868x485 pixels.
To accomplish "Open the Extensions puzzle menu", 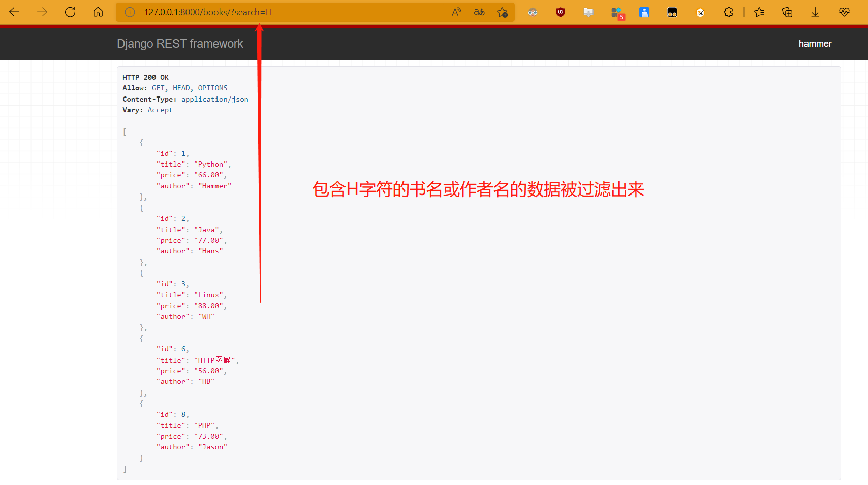I will point(728,12).
